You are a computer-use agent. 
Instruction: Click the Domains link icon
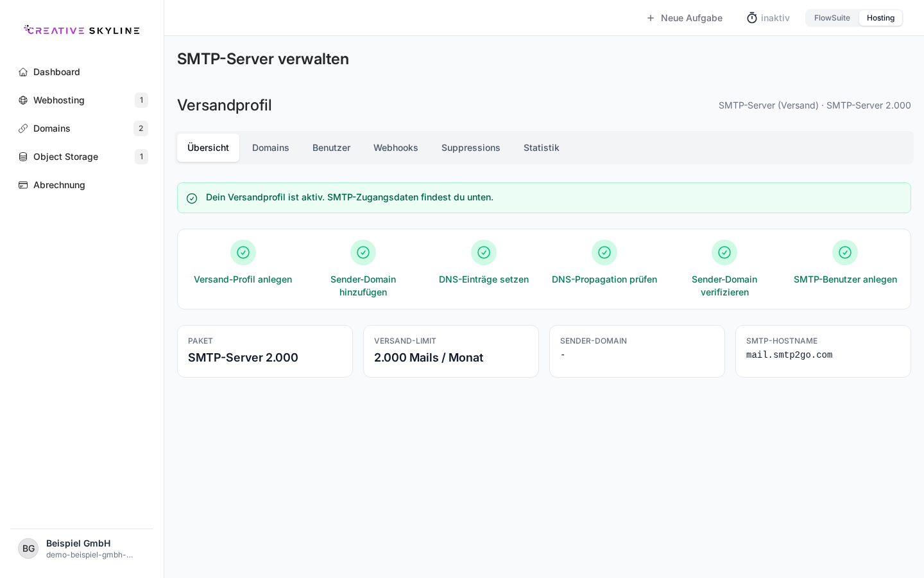pyautogui.click(x=23, y=128)
